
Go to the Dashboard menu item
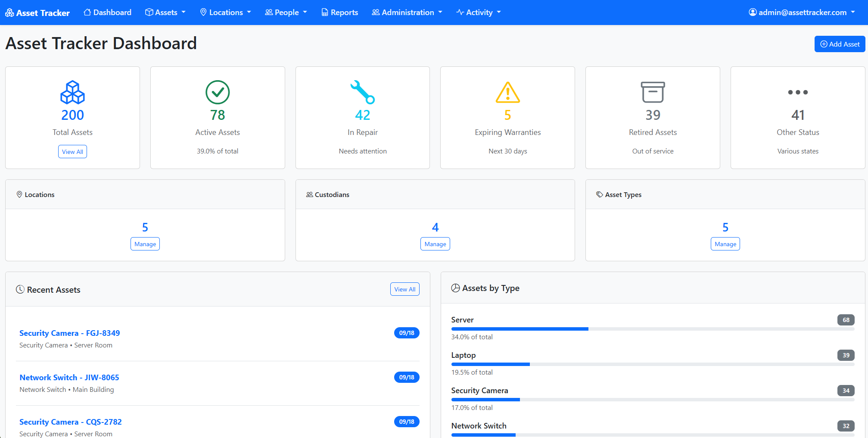(x=107, y=13)
